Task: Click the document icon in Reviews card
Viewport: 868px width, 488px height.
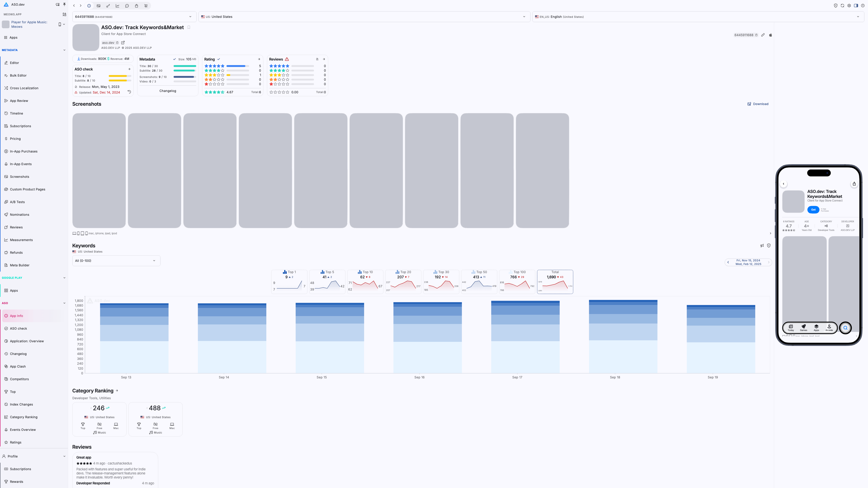Action: pyautogui.click(x=317, y=59)
